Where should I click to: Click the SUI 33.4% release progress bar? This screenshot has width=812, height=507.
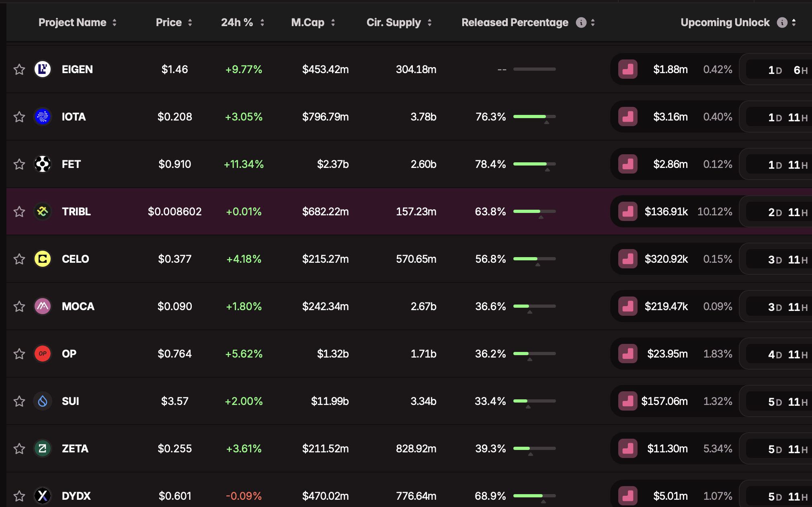tap(535, 401)
